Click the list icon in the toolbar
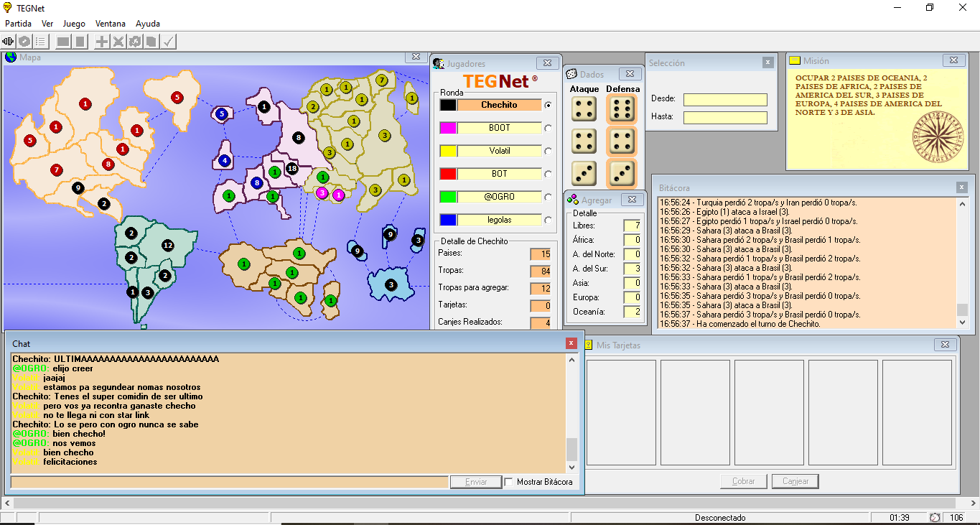 pyautogui.click(x=41, y=42)
